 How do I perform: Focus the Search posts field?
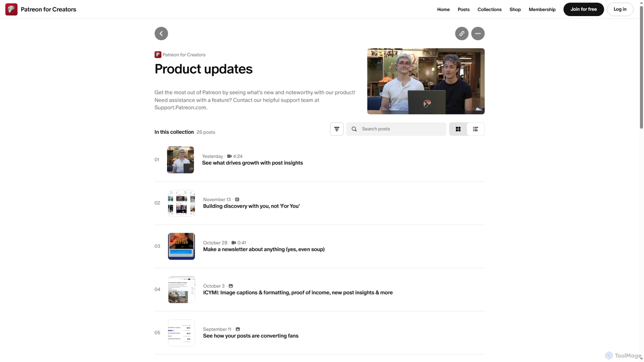tap(396, 129)
